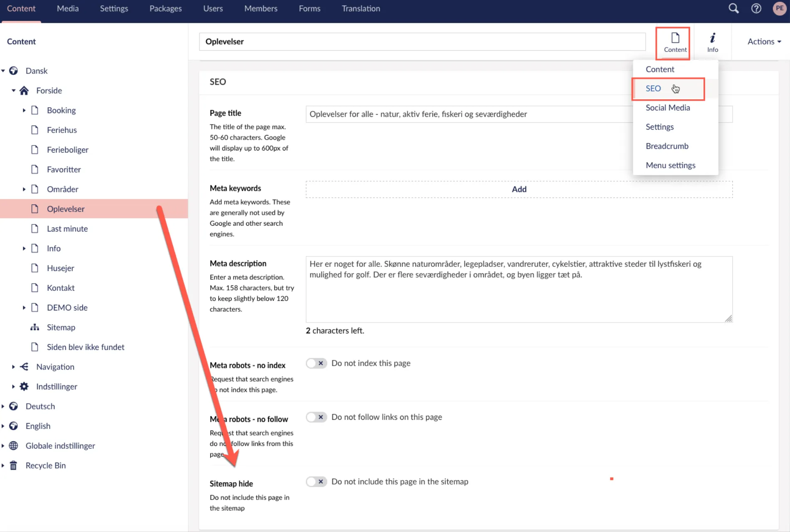The height and width of the screenshot is (532, 790).
Task: Expand the English tree node
Action: [3, 426]
